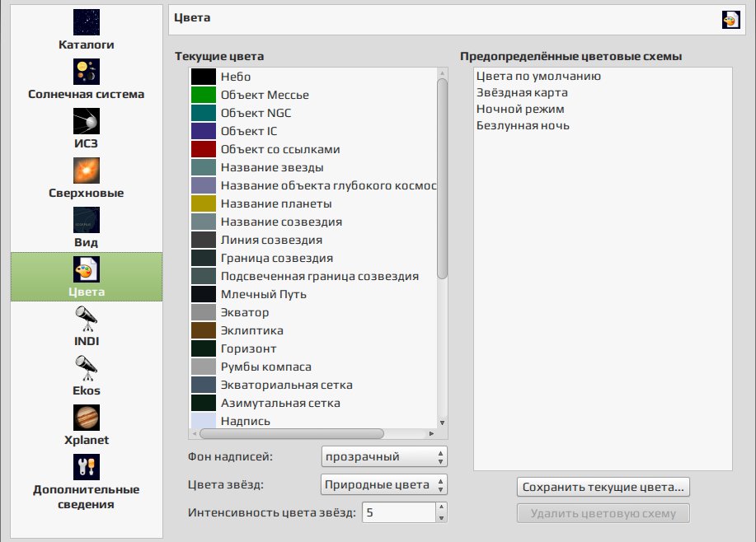Click the palette icon in the Цвета header
Screen dimensions: 756x542
(730, 20)
